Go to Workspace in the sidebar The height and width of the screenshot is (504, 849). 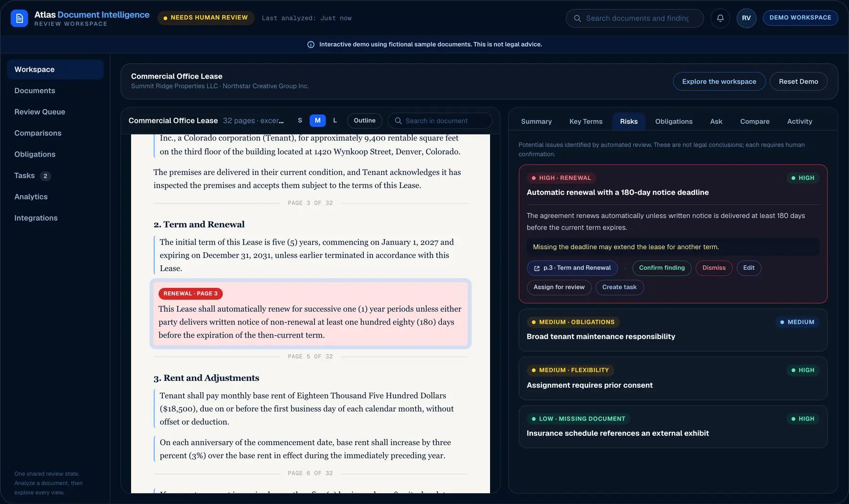click(x=55, y=69)
